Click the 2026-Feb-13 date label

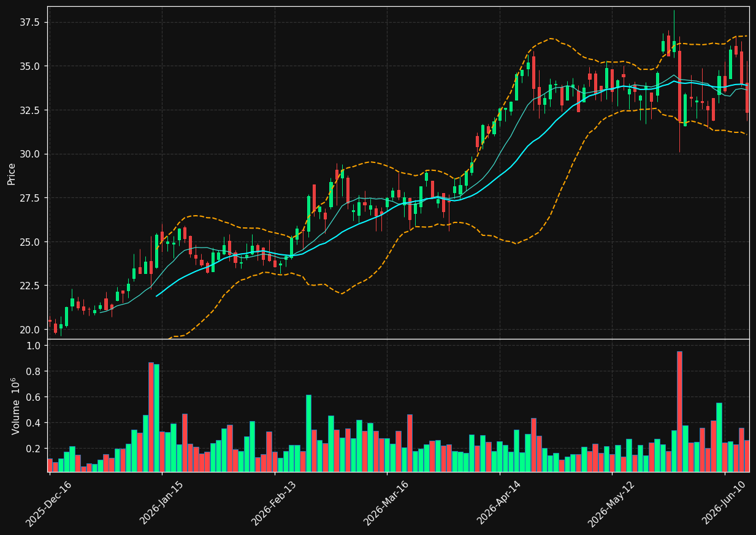tap(274, 503)
